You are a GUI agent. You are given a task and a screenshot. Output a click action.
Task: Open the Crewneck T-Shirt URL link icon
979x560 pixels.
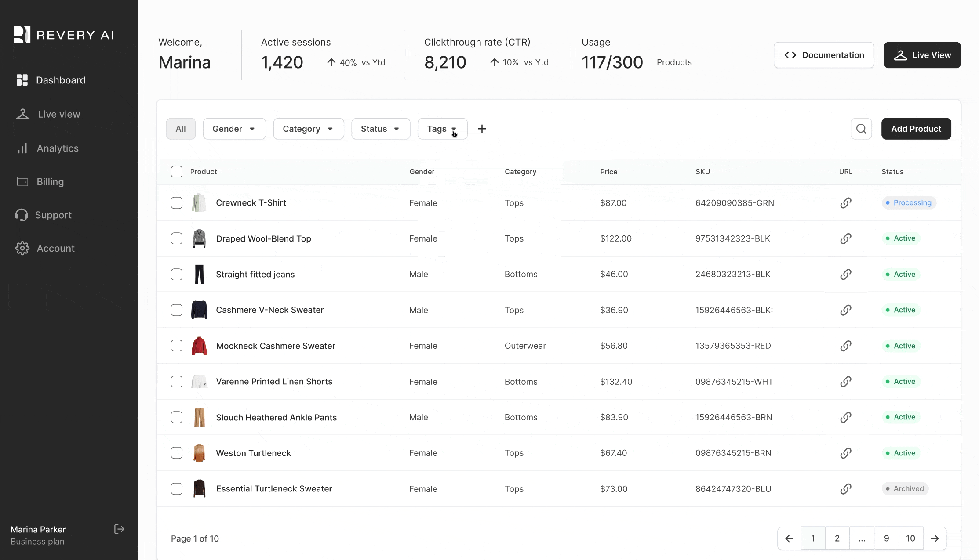click(845, 203)
